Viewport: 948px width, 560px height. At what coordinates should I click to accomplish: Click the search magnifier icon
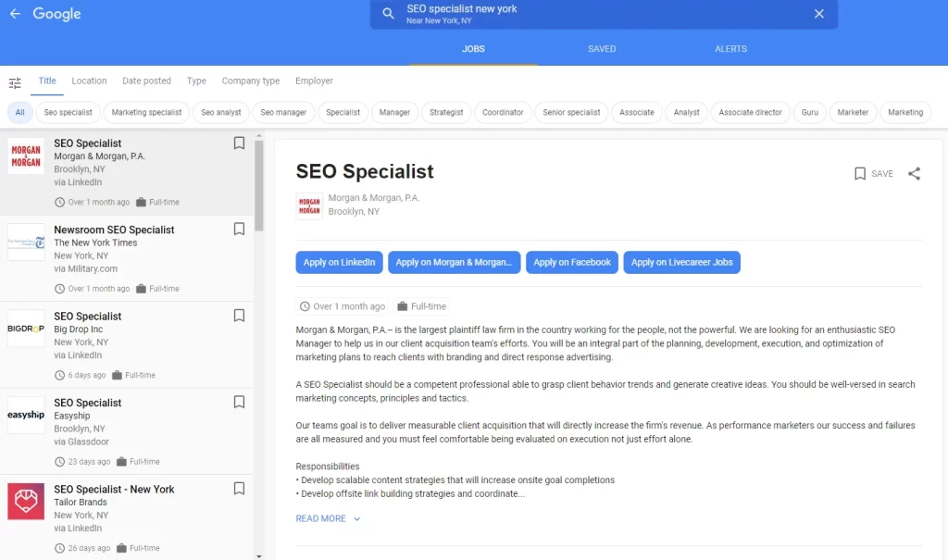click(389, 14)
